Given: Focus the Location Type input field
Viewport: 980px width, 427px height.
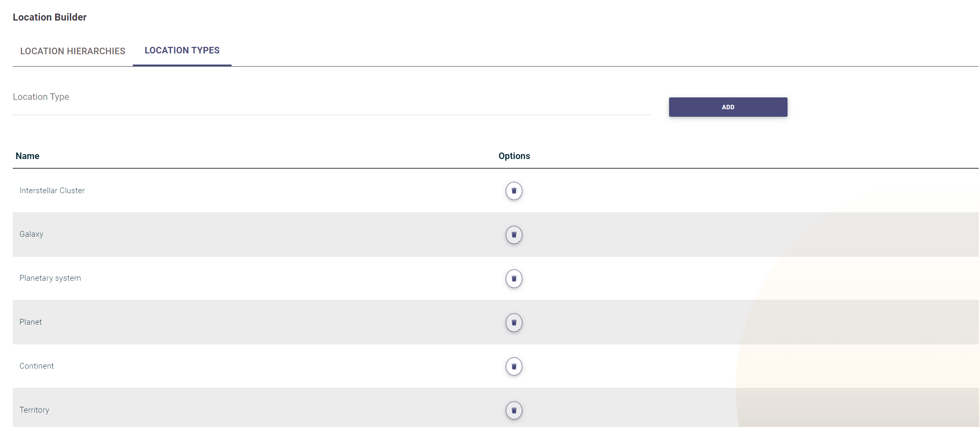Looking at the screenshot, I should (331, 103).
